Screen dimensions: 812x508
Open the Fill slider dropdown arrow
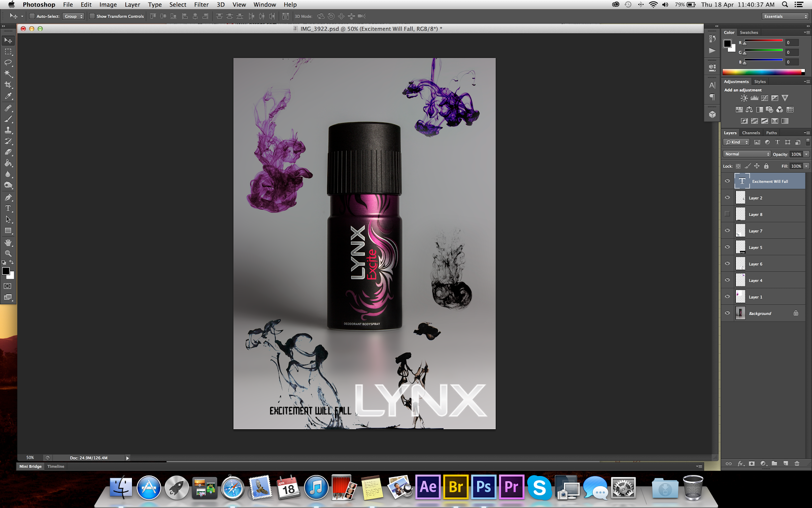tap(806, 166)
